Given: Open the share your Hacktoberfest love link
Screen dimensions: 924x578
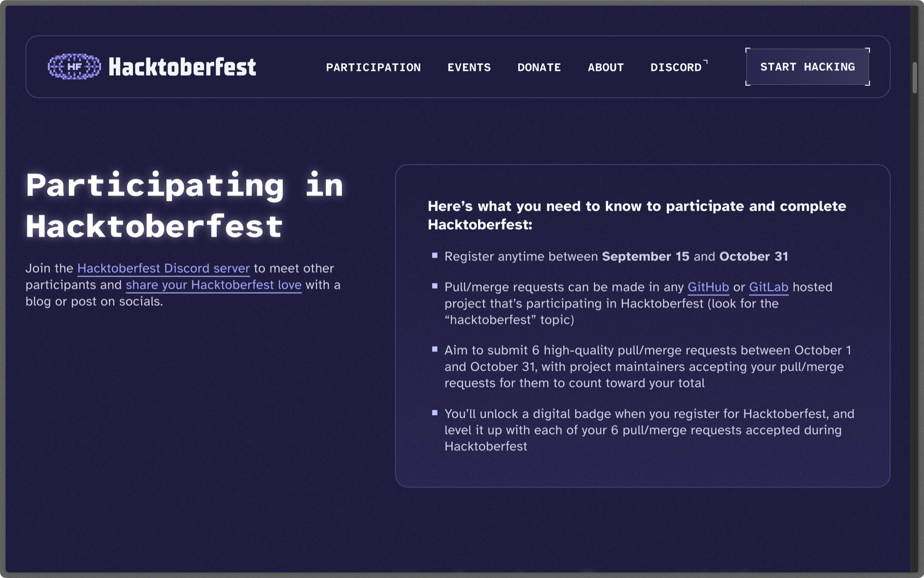Looking at the screenshot, I should click(214, 285).
